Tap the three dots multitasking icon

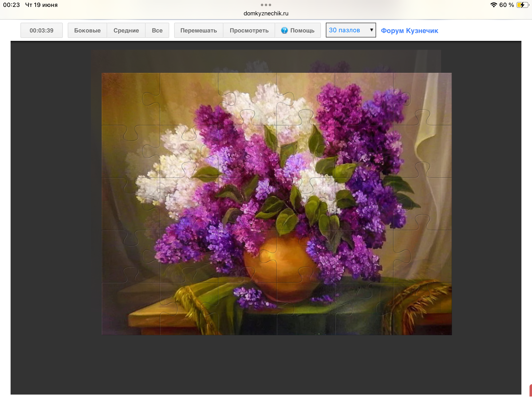(266, 5)
